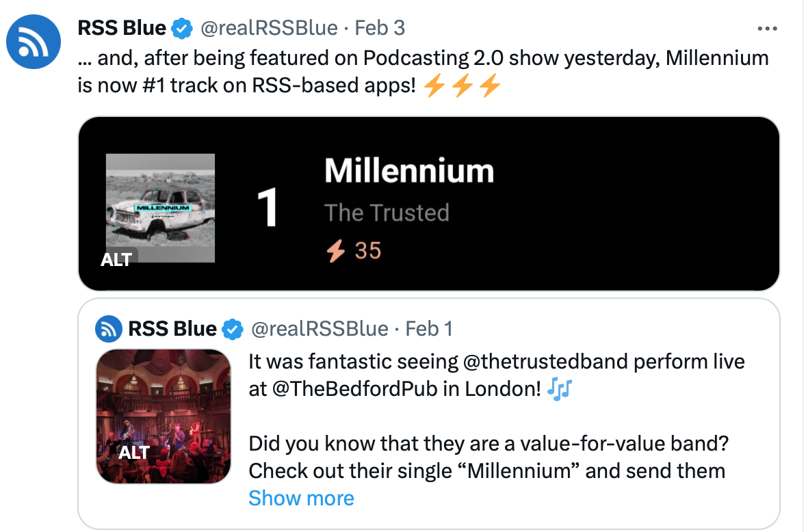Click the verified badge beside RSS Blue
This screenshot has height=532, width=806.
181,28
